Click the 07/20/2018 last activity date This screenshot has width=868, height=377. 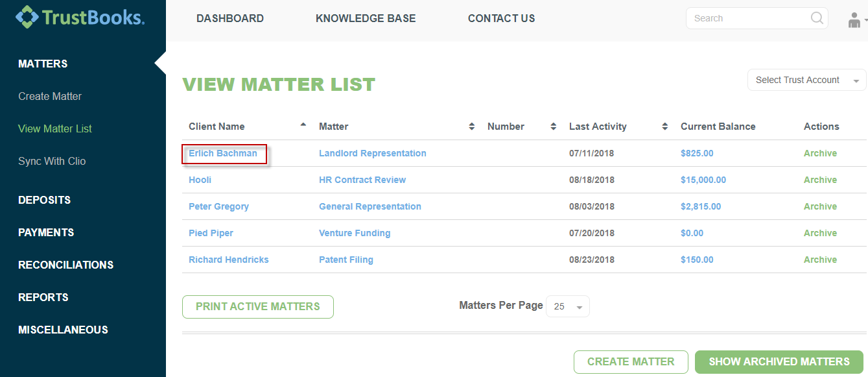(x=591, y=233)
